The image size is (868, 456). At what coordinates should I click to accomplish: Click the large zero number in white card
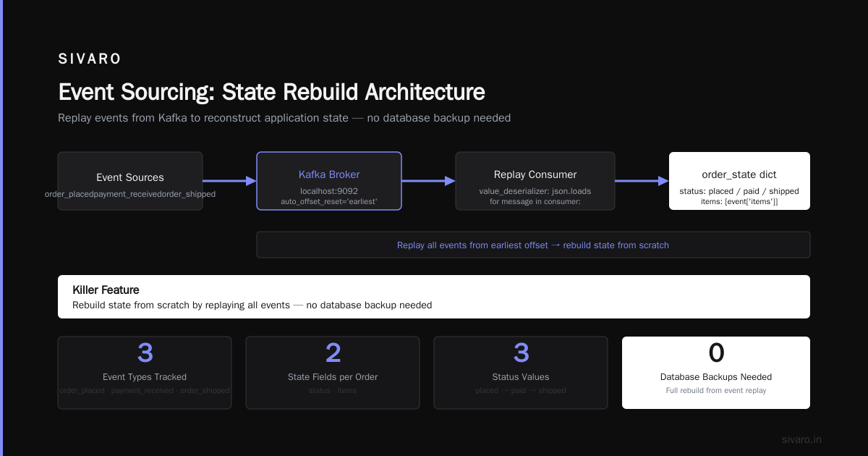[716, 352]
